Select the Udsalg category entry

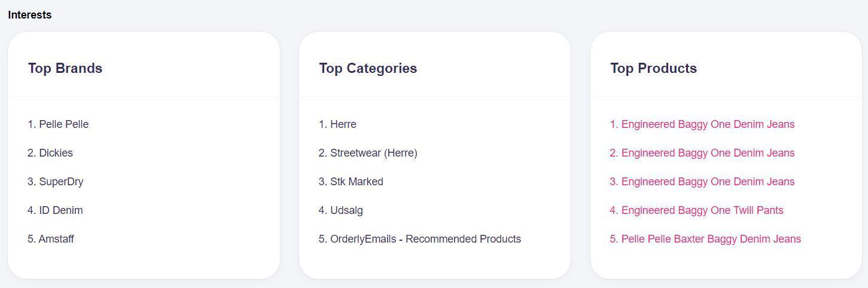pos(346,210)
